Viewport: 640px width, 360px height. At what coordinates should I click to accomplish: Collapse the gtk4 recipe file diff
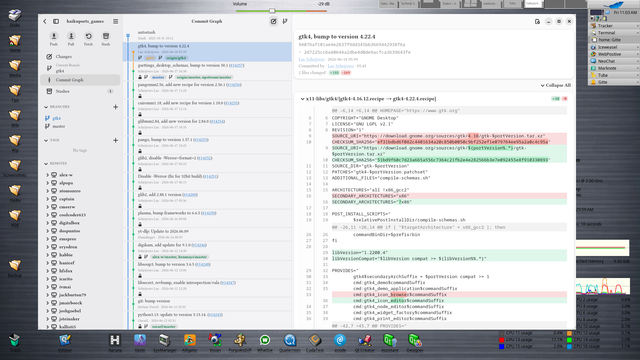(302, 99)
